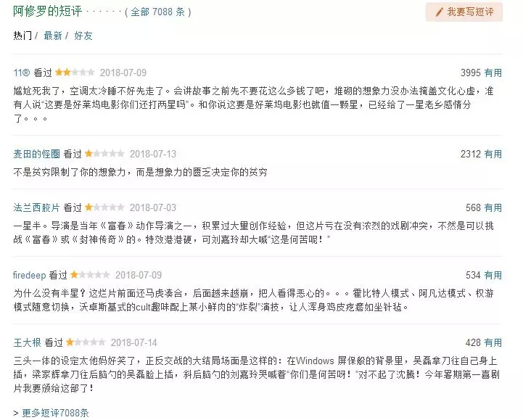Open the 全部 7088 条 link
The width and height of the screenshot is (523, 420).
pos(157,12)
